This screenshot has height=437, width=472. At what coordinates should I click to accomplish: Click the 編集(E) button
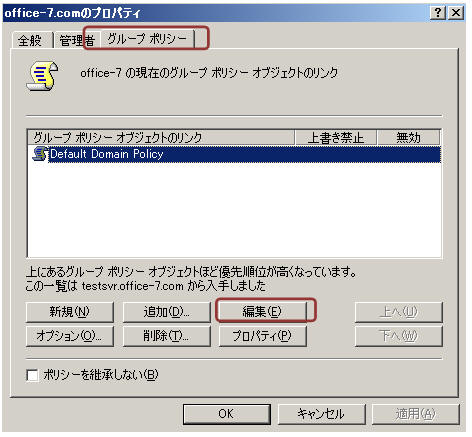tap(262, 312)
